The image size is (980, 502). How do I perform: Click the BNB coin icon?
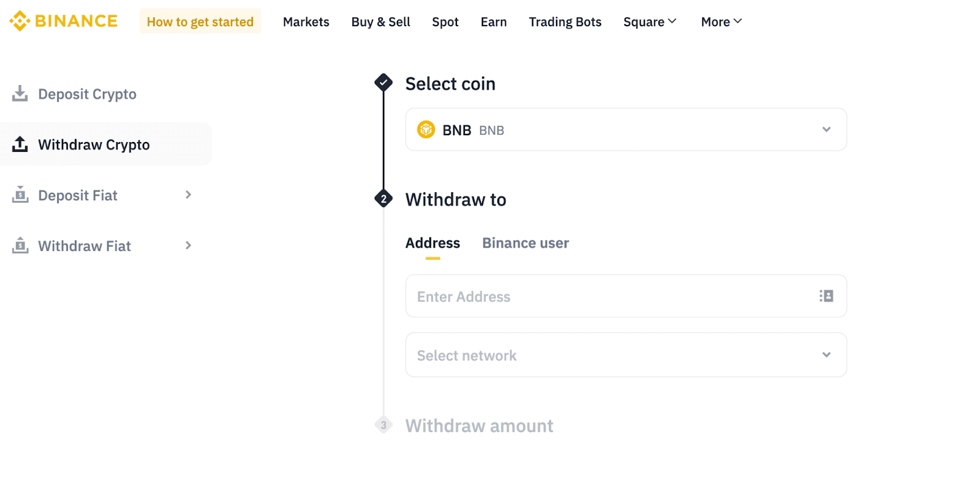pyautogui.click(x=426, y=130)
